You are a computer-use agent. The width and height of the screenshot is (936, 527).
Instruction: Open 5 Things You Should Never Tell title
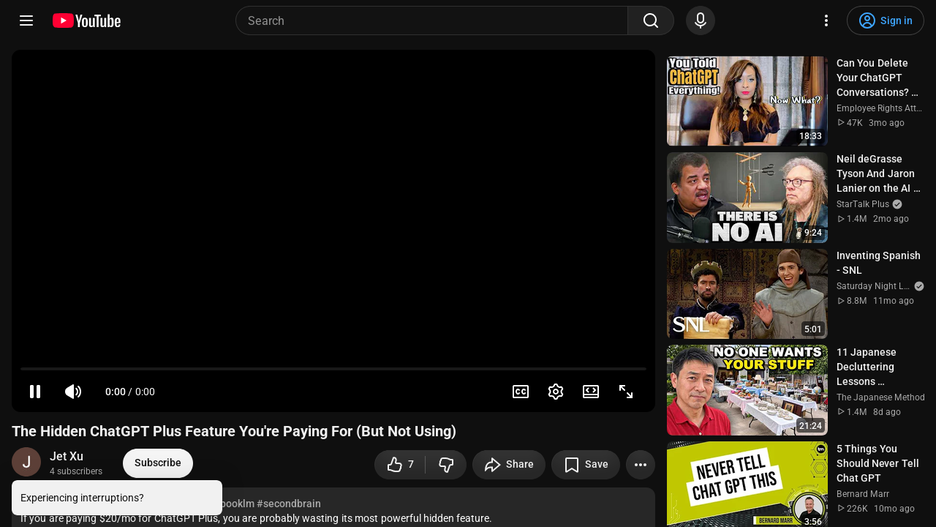pyautogui.click(x=878, y=463)
